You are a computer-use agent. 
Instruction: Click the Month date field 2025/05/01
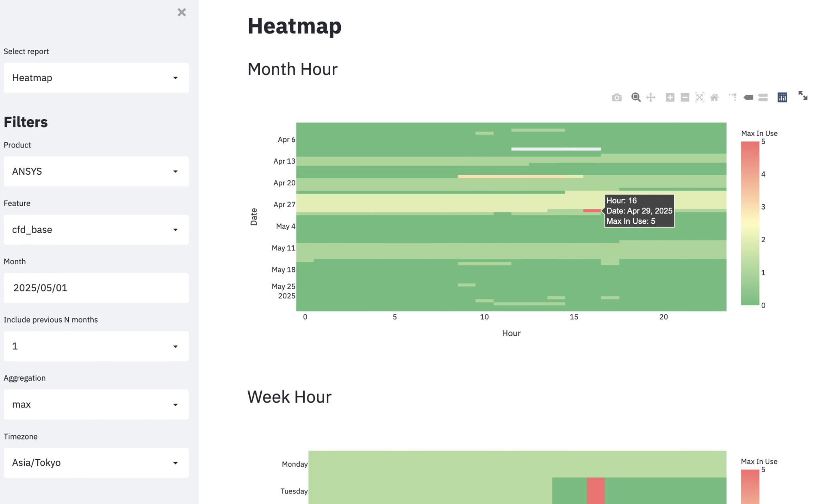(96, 288)
